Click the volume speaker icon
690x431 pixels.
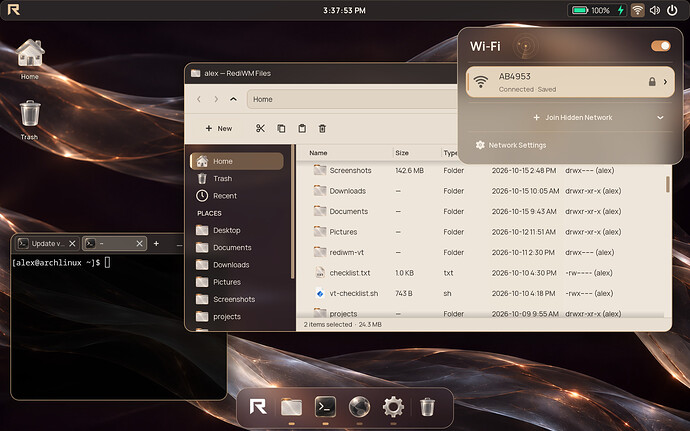tap(655, 10)
